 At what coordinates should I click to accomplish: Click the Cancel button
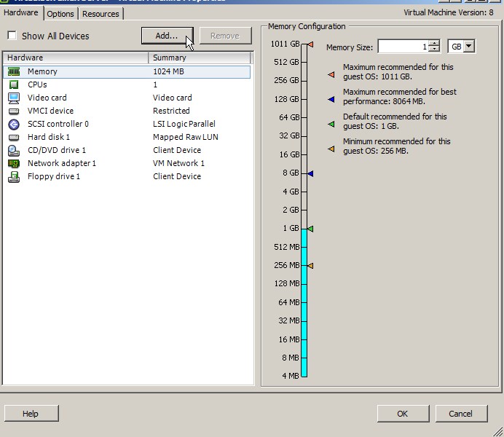461,414
